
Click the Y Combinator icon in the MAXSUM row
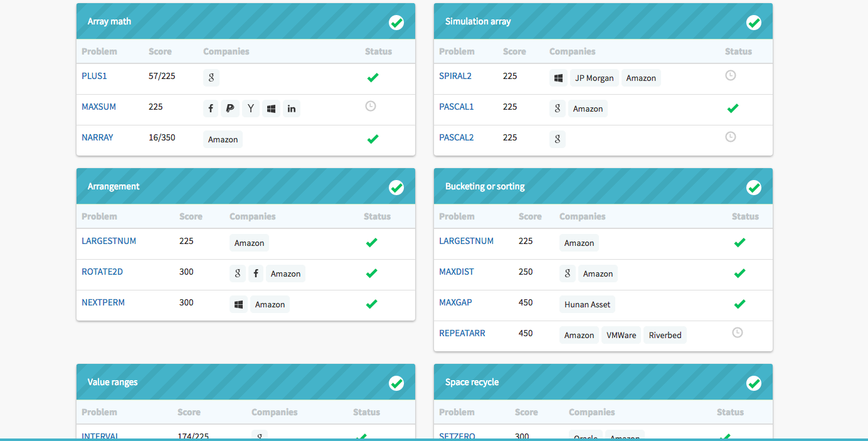click(x=251, y=109)
